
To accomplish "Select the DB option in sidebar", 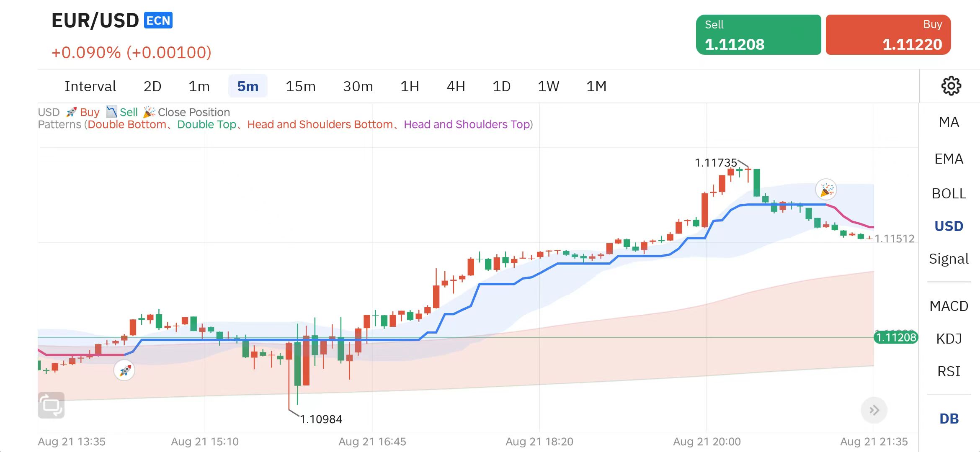I will coord(949,419).
